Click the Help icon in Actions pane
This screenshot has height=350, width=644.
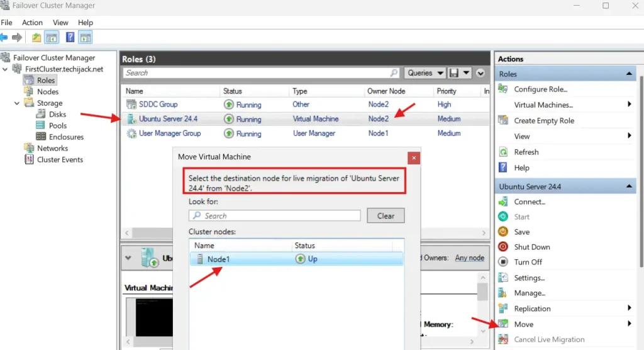pyautogui.click(x=502, y=167)
